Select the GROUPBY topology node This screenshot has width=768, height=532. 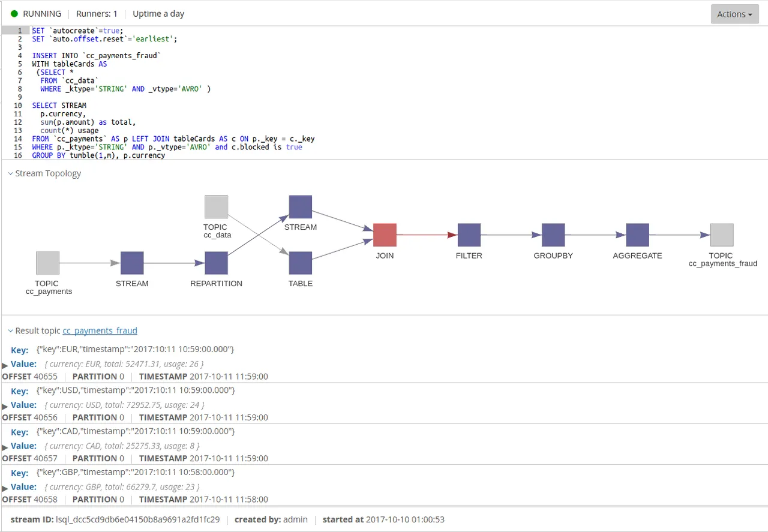[x=553, y=235]
